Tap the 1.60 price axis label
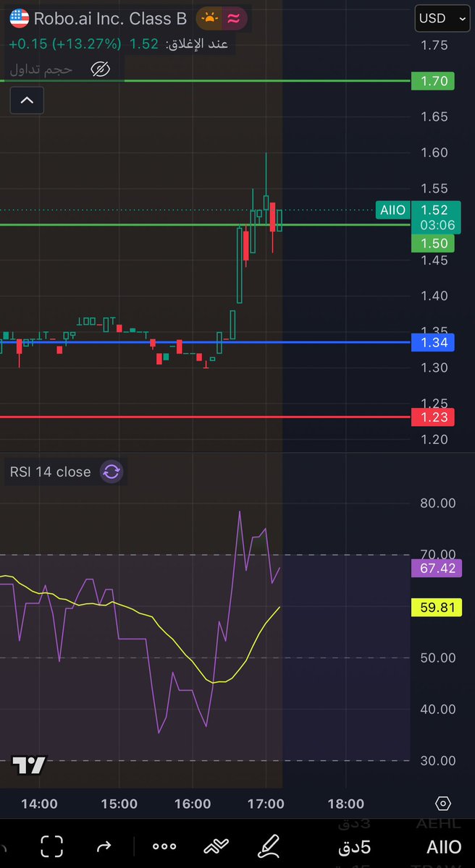Screen dimensions: 475x868 coord(434,153)
